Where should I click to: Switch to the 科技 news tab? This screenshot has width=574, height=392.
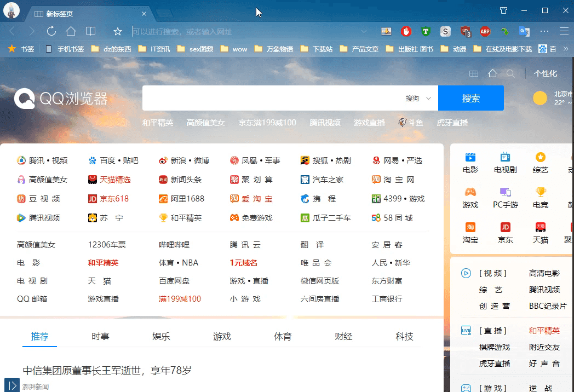click(x=404, y=336)
